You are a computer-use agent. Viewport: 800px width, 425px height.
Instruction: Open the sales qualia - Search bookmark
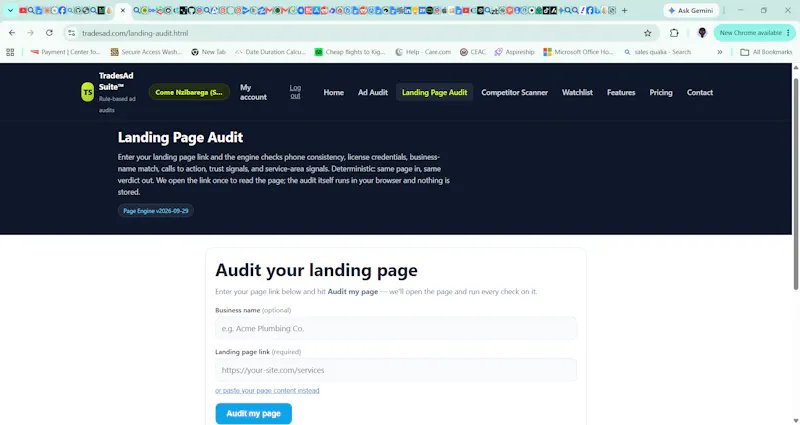coord(657,52)
